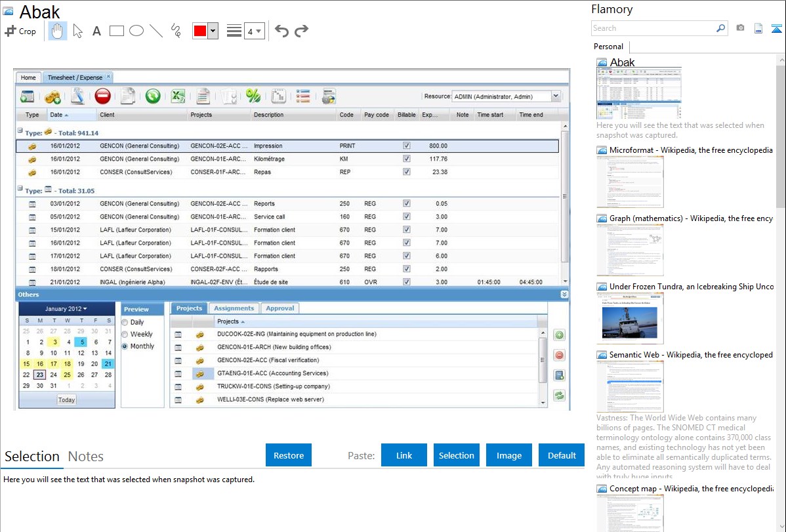Toggle Billable checkbox for Rapports row
Screen dimensions: 786x532
pyautogui.click(x=407, y=269)
